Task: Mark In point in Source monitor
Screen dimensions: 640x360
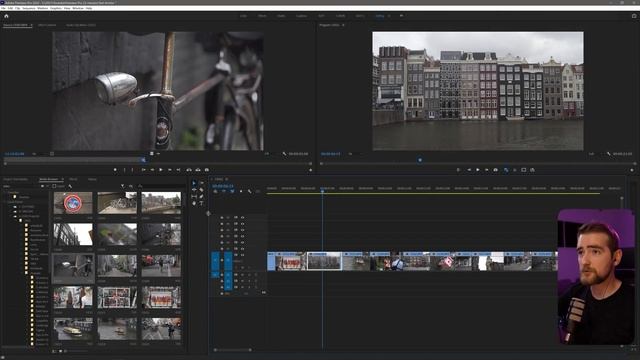Action: pyautogui.click(x=124, y=170)
